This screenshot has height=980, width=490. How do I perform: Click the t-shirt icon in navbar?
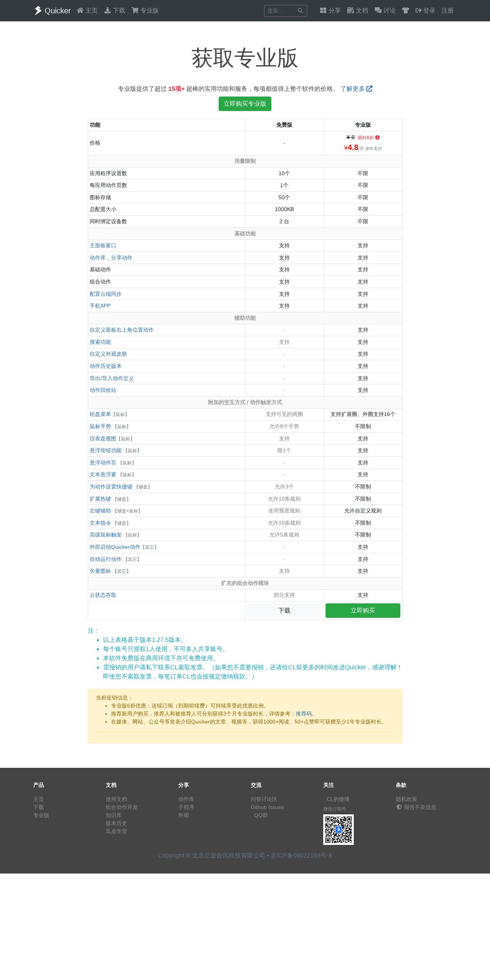point(406,11)
